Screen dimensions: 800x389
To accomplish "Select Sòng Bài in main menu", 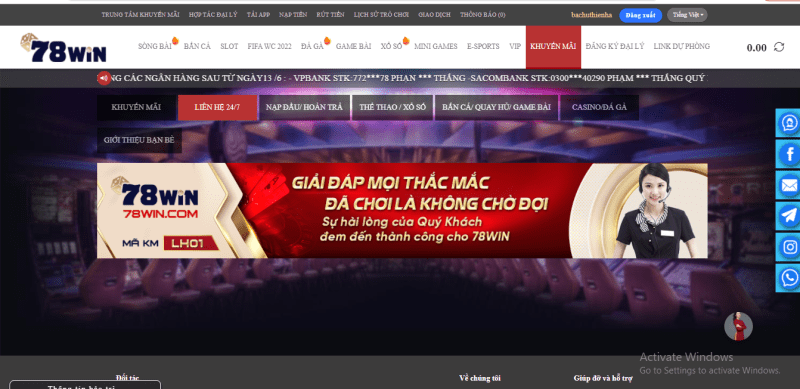I will (x=155, y=46).
